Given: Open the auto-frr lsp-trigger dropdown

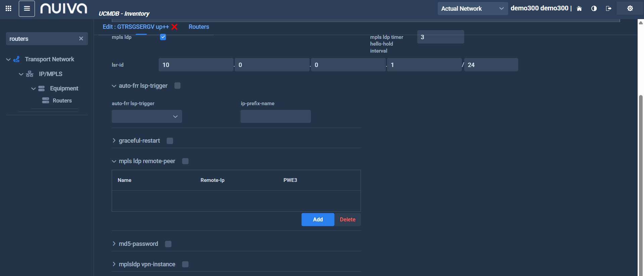Looking at the screenshot, I should click(x=147, y=117).
